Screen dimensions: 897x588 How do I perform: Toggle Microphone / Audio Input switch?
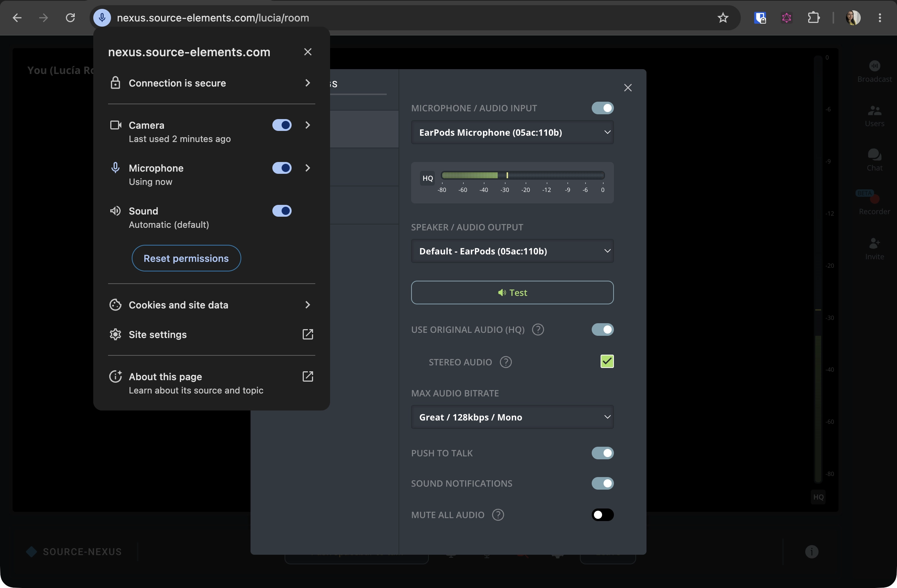coord(602,108)
